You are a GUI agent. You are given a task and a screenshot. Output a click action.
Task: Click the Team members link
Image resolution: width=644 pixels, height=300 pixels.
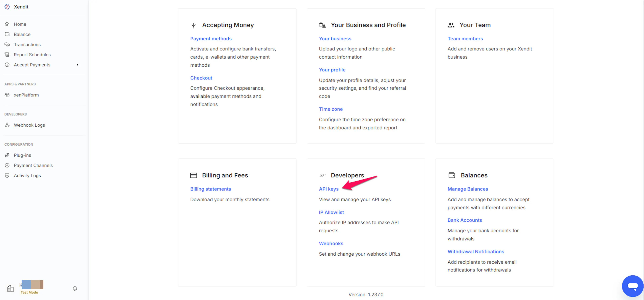tap(465, 39)
